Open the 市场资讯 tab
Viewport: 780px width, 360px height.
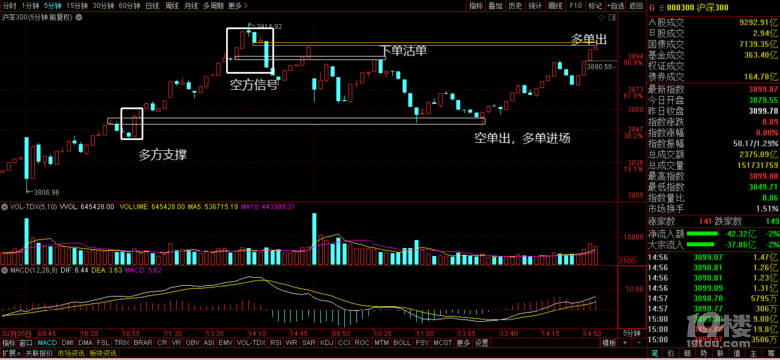coord(71,354)
